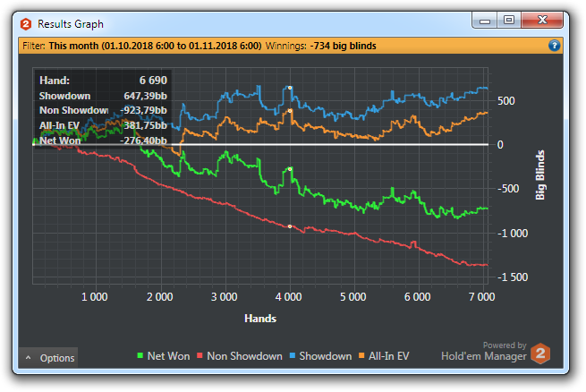586x392 pixels.
Task: Click the 'Hand:' value 6 690 in tooltip
Action: pos(153,80)
